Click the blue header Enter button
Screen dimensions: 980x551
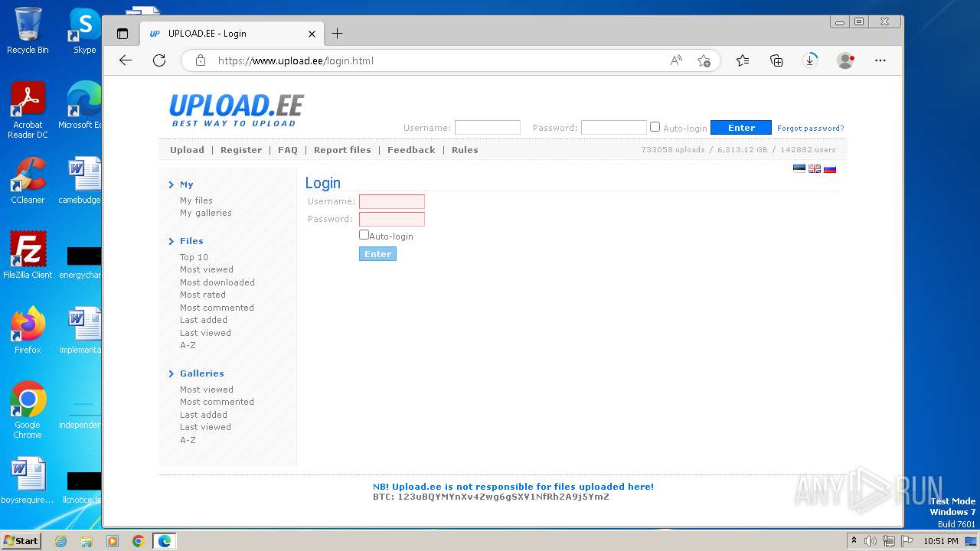[x=741, y=128]
